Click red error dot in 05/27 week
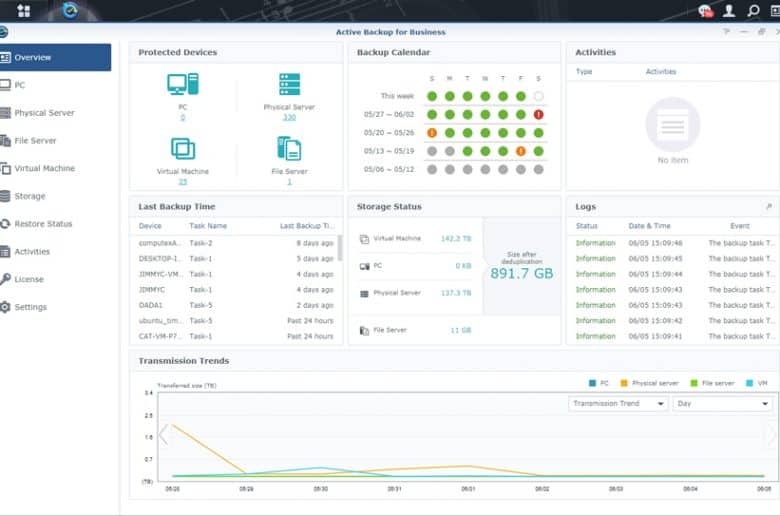This screenshot has width=780, height=516. pyautogui.click(x=538, y=114)
